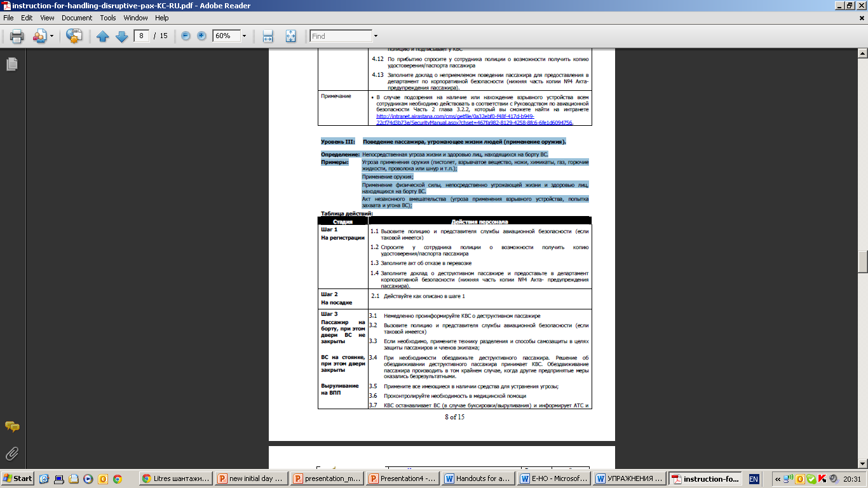Click the vertical scrollbar thumb

[862, 262]
